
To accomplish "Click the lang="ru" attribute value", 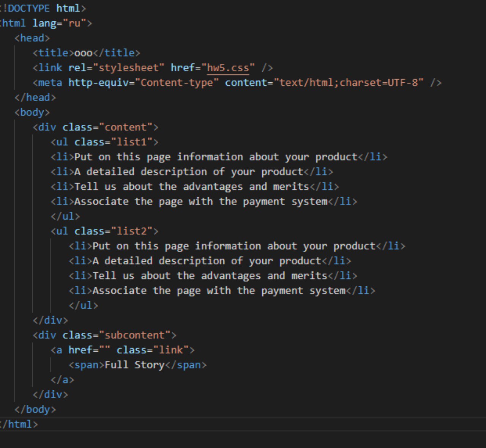I will click(74, 23).
